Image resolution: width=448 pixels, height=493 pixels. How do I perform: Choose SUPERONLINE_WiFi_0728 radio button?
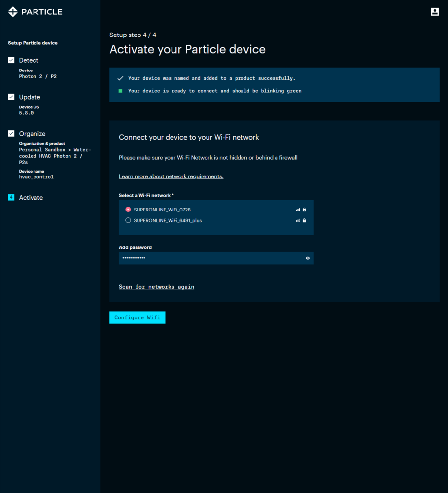coord(128,210)
